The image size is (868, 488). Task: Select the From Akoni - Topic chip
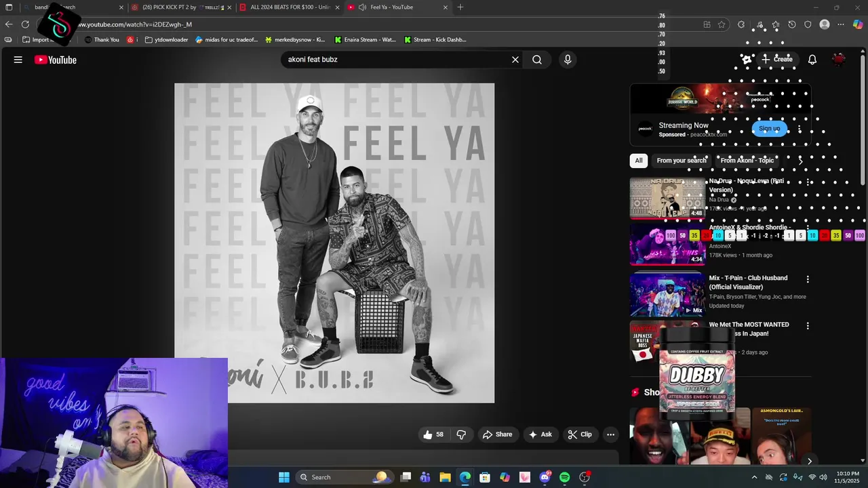click(x=747, y=161)
